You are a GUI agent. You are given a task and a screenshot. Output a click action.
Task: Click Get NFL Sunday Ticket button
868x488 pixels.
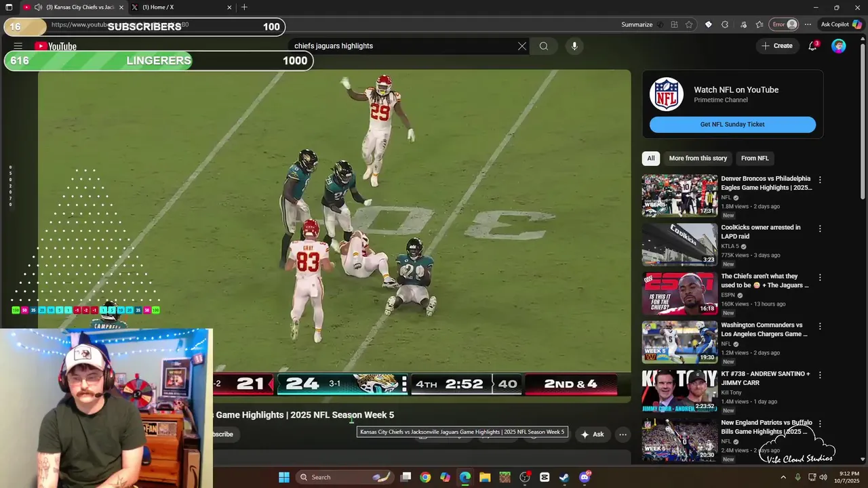click(x=732, y=125)
